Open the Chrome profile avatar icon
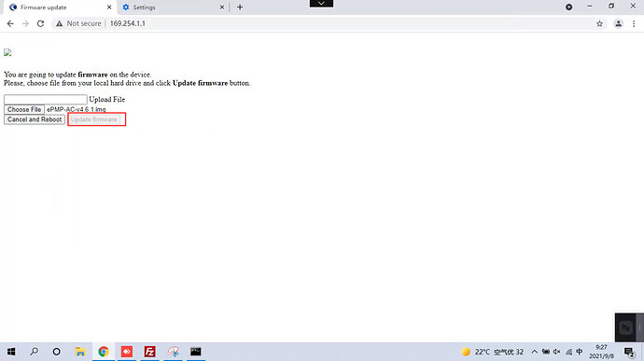644x361 pixels. [618, 24]
